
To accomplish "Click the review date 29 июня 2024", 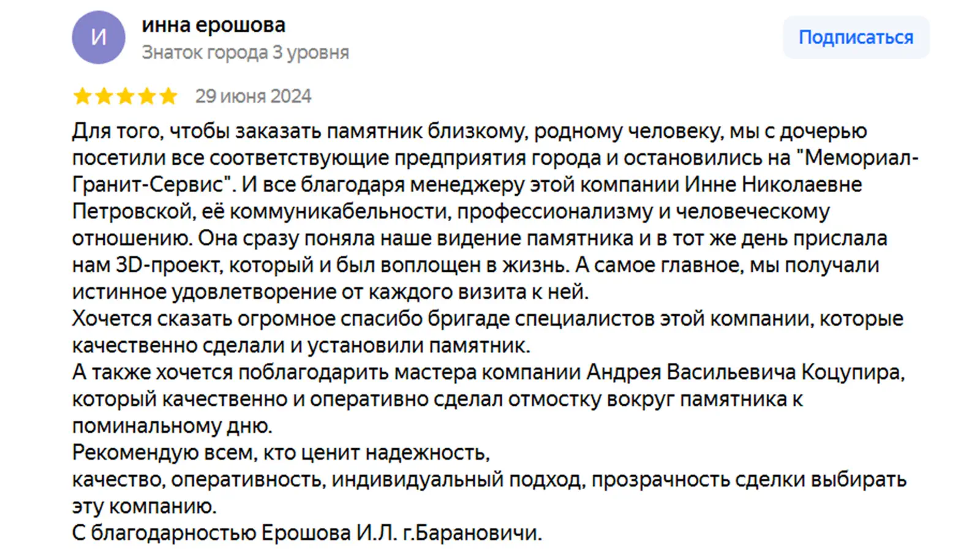I will [253, 96].
